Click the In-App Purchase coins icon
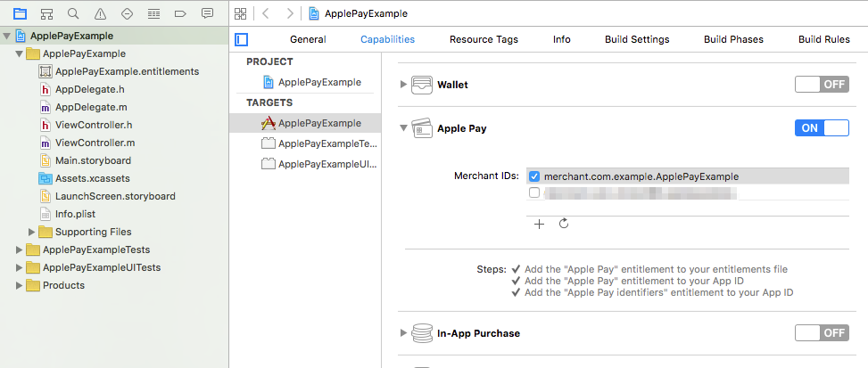This screenshot has width=868, height=368. point(422,333)
